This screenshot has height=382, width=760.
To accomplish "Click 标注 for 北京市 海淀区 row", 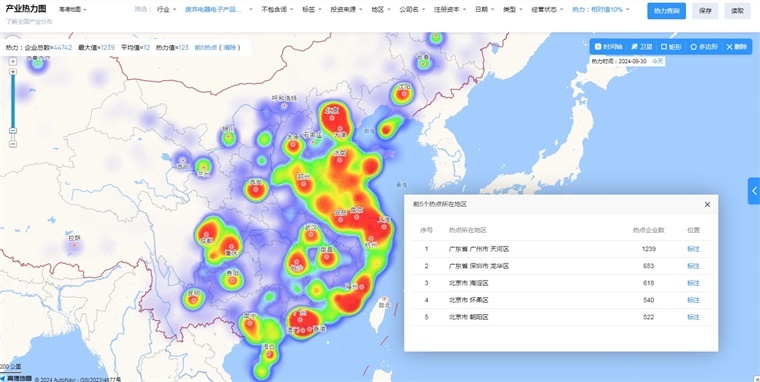I will 694,283.
